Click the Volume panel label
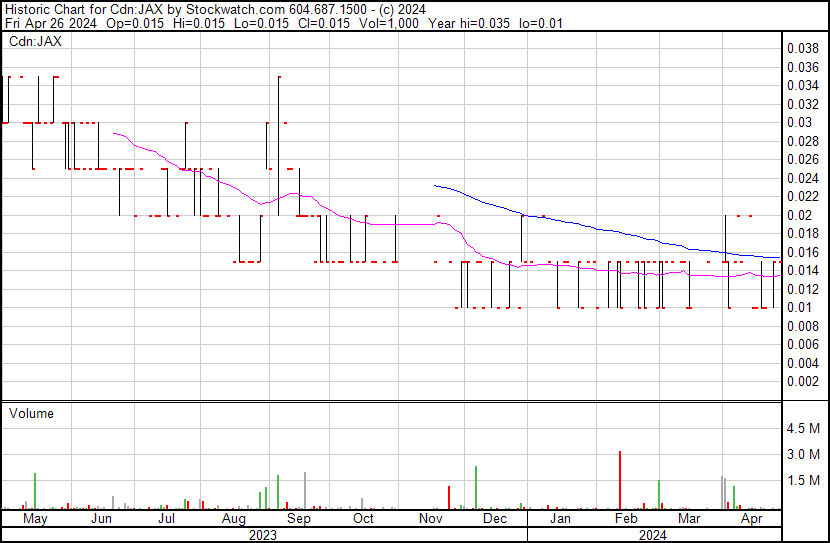This screenshot has height=543, width=830. click(x=30, y=413)
